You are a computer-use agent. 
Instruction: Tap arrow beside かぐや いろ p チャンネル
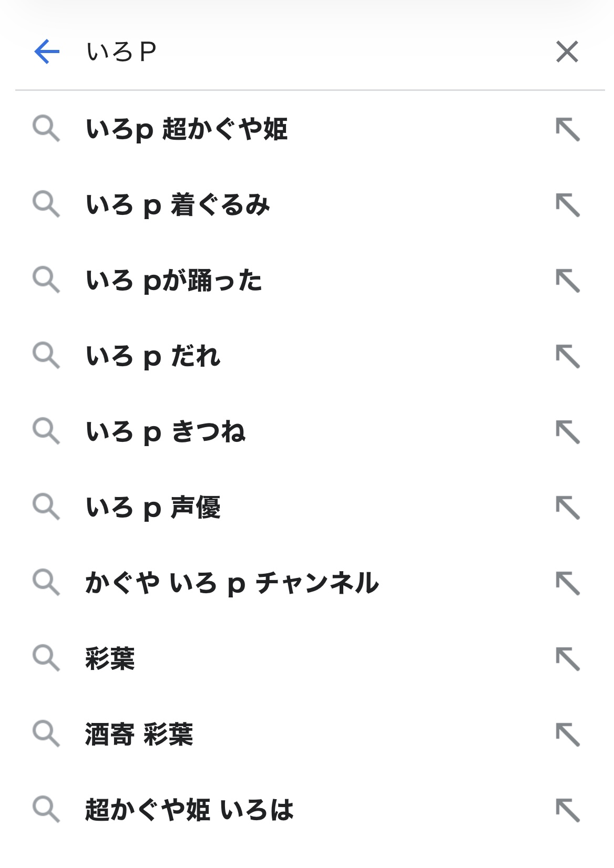(568, 583)
